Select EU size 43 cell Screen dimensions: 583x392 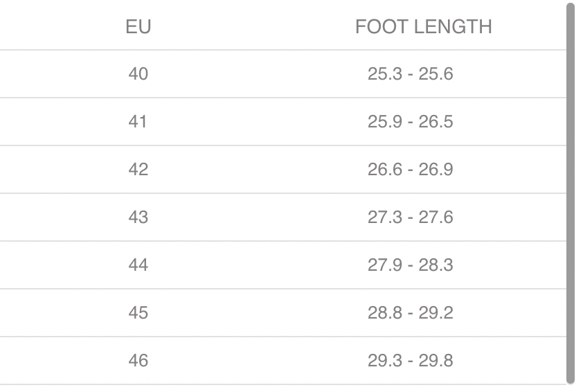138,217
